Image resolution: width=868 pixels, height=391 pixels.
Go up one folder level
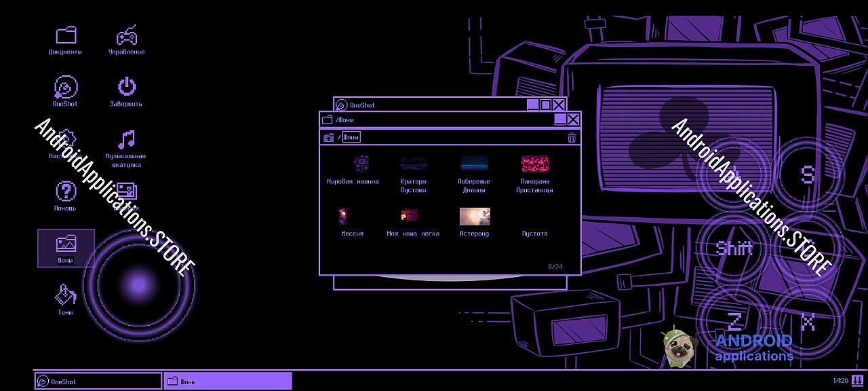pyautogui.click(x=329, y=138)
